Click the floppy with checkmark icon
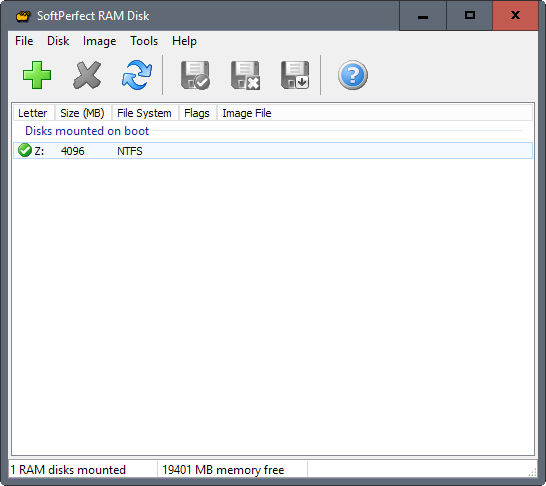Viewport: 546px width, 486px height. point(195,75)
